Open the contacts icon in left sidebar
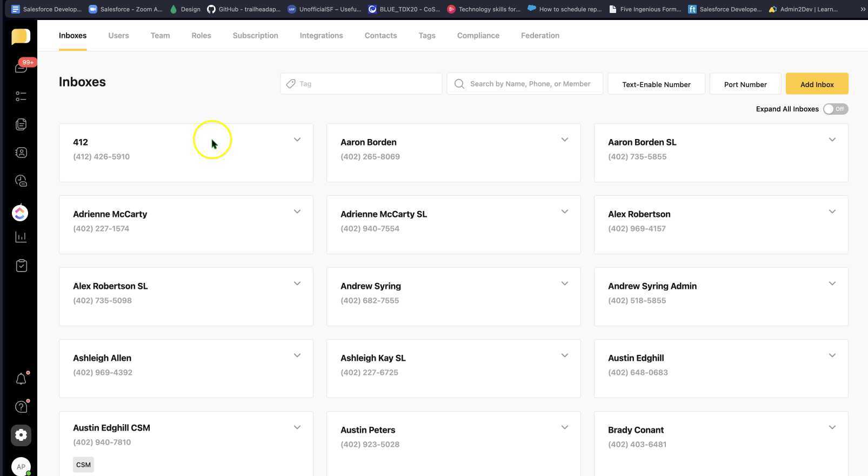Screen dimensions: 868x476 click(x=21, y=153)
